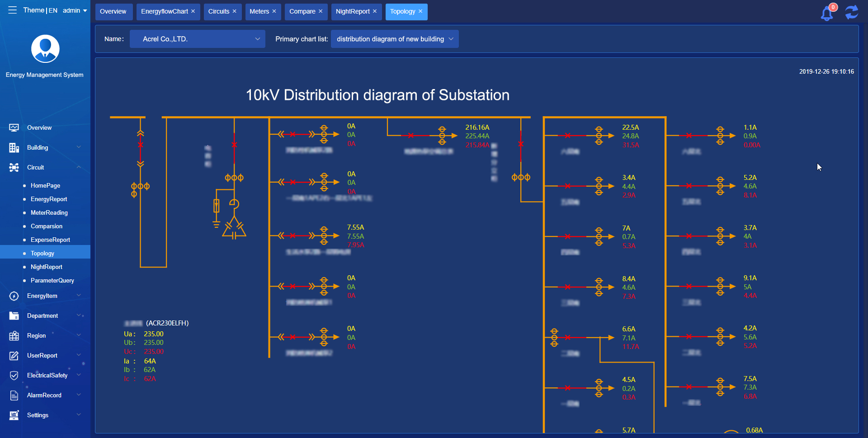868x438 pixels.
Task: Close the NightReport tab
Action: (375, 11)
